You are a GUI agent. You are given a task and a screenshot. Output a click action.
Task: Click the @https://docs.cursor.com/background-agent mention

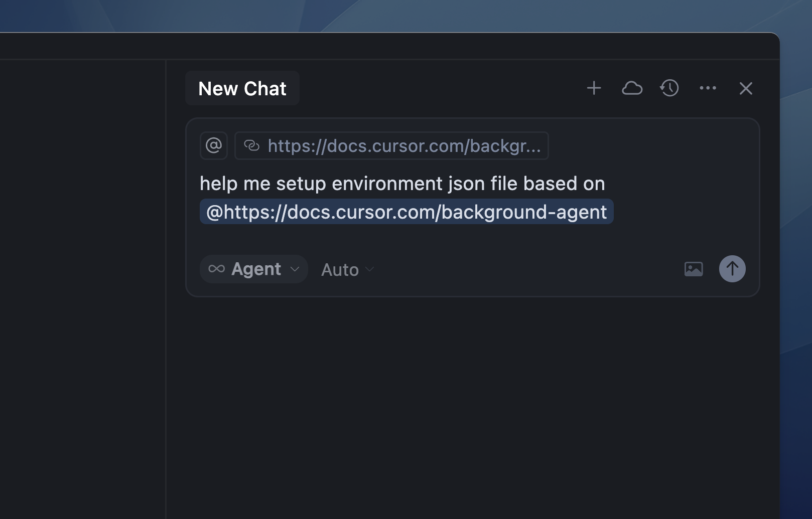pyautogui.click(x=407, y=212)
